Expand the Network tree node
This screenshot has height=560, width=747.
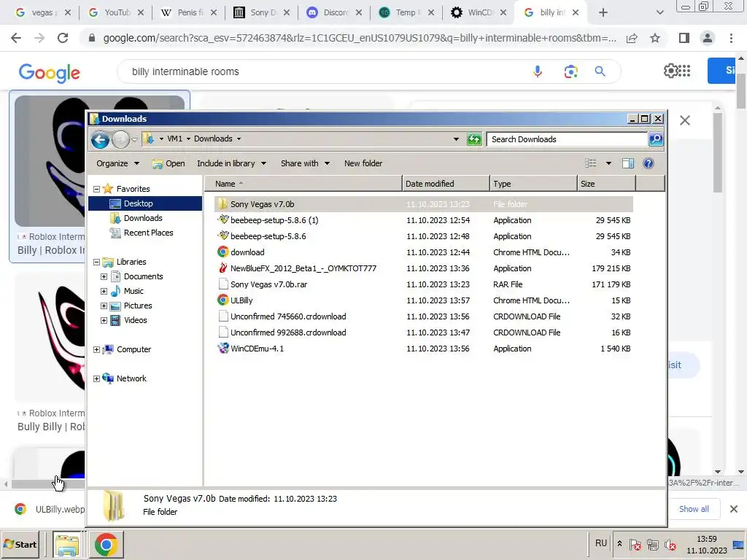click(x=96, y=378)
